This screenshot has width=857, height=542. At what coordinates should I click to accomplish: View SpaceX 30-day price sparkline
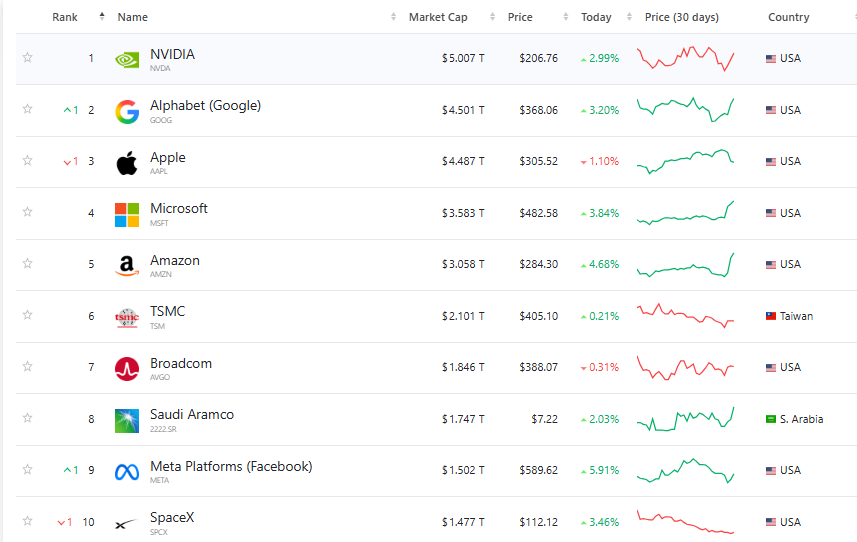685,522
